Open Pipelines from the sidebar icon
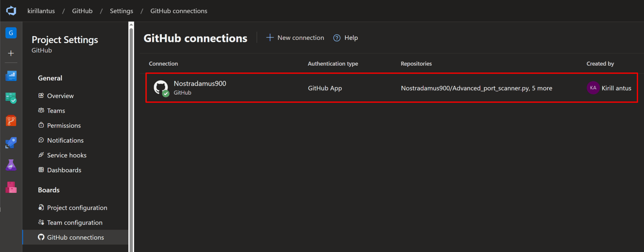Screen dimensions: 644x252 point(11,143)
